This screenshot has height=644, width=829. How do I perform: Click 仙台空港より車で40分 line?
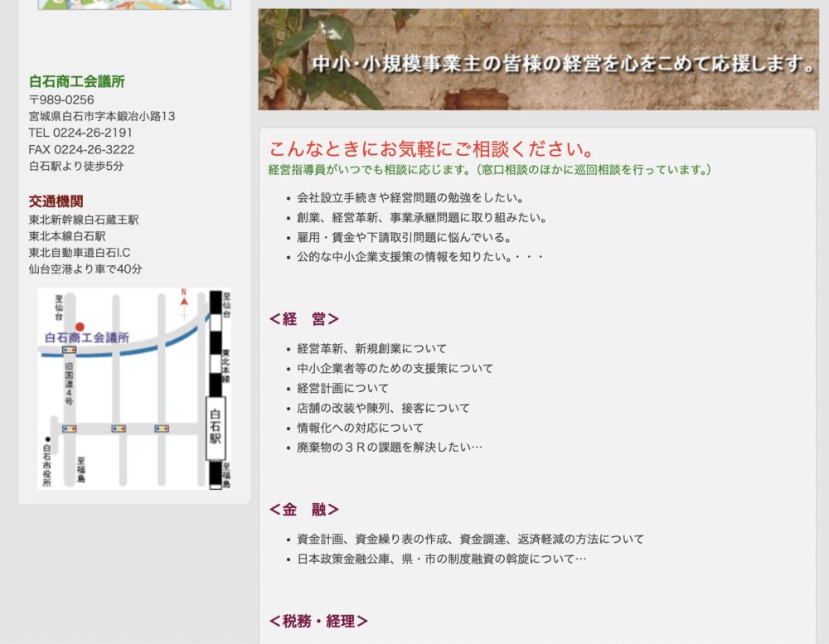tap(85, 269)
